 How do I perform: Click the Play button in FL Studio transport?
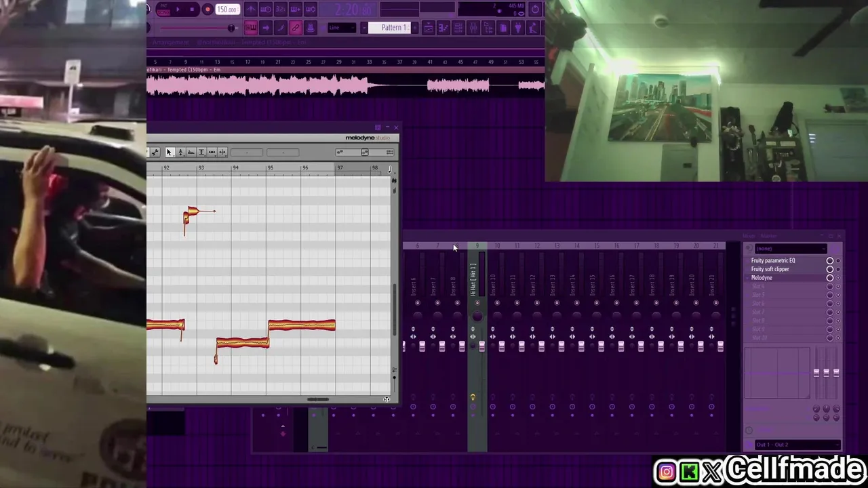(178, 9)
